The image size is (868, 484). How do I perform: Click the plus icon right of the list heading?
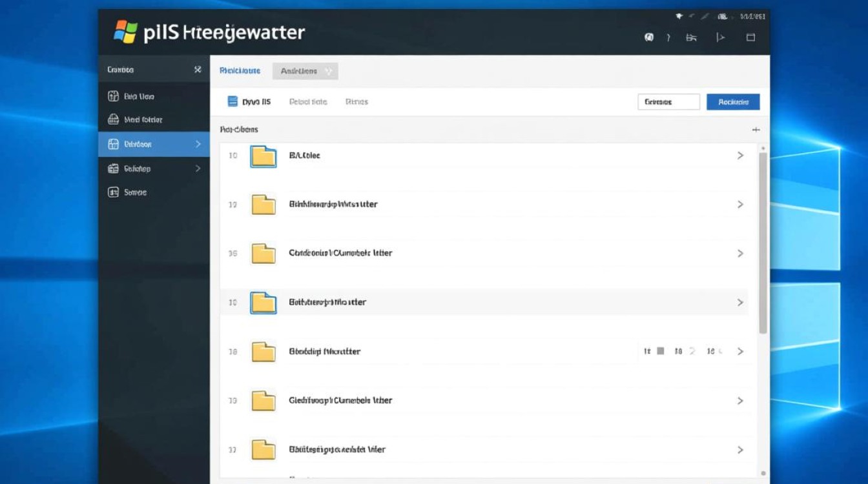756,130
